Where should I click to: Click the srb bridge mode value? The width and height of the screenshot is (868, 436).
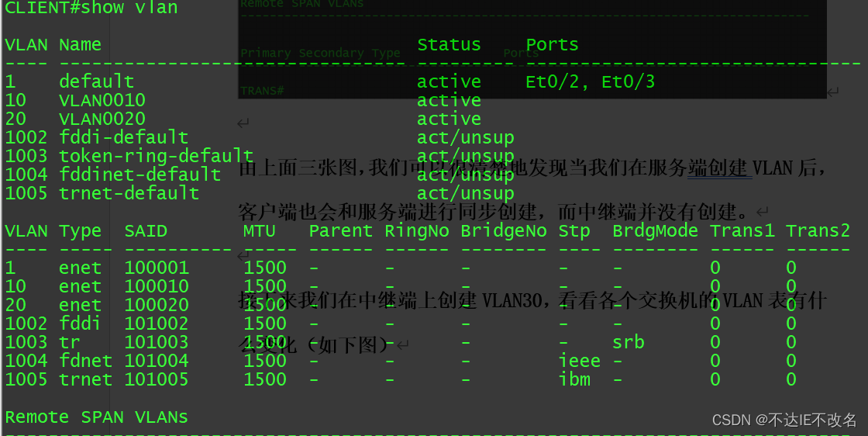click(629, 342)
